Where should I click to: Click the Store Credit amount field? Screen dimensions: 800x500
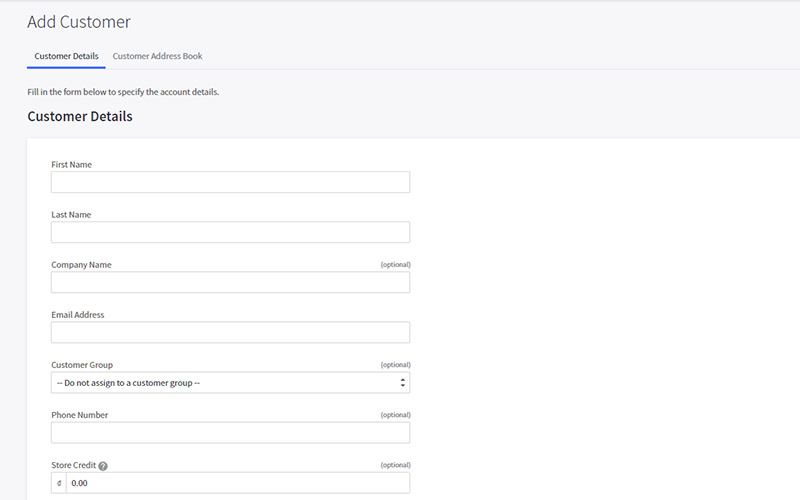(x=238, y=483)
